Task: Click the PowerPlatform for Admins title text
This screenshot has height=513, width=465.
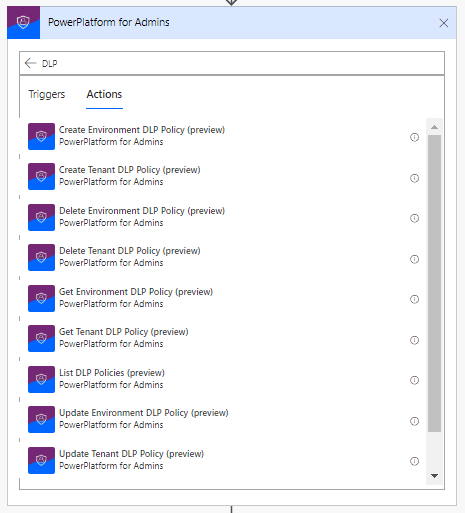Action: coord(109,22)
